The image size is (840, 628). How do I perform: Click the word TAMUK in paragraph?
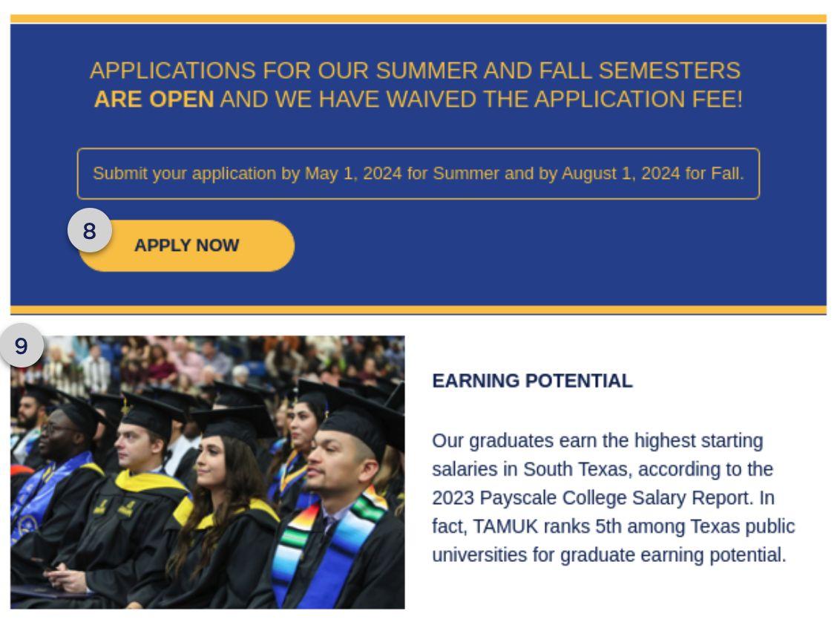tap(501, 527)
